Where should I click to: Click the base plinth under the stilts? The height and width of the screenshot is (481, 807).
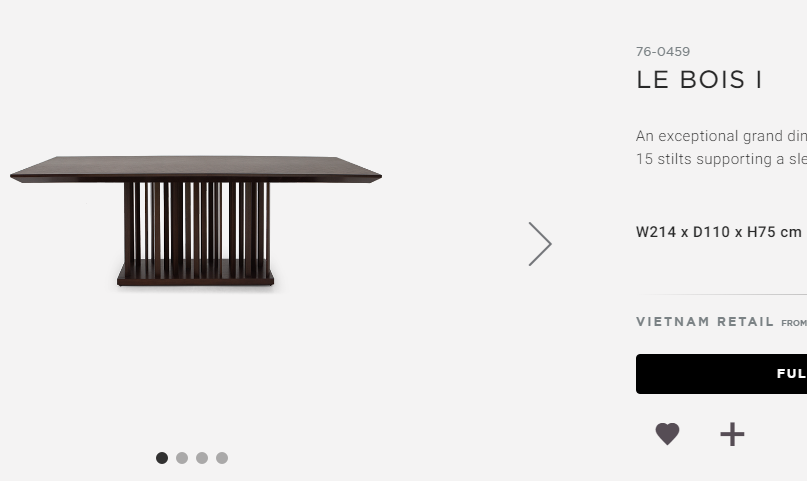click(x=196, y=274)
